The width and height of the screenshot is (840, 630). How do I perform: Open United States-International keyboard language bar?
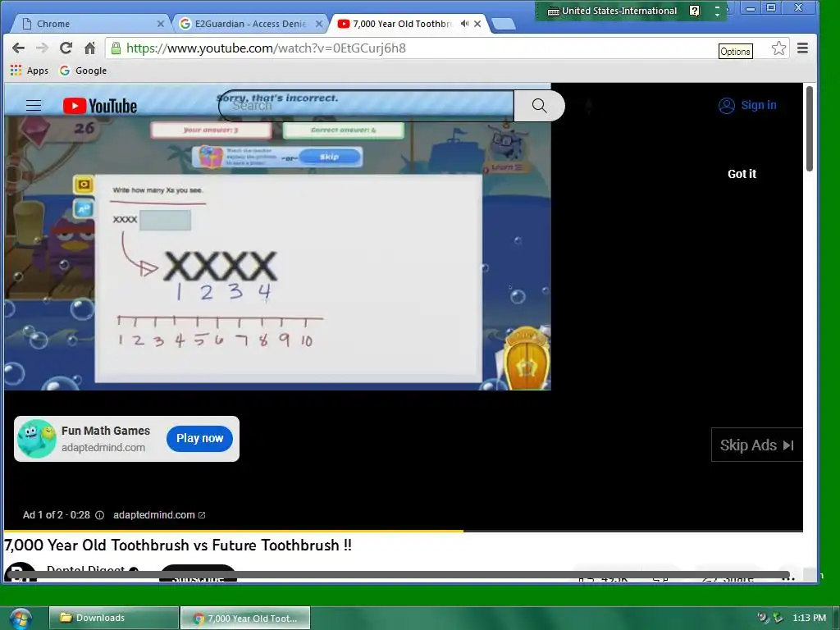tap(612, 11)
